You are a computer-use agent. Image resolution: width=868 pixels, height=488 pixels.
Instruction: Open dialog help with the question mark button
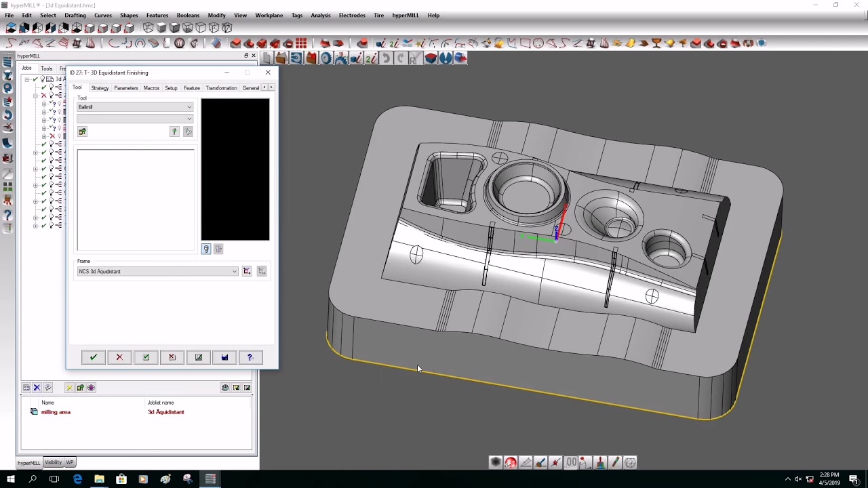pos(250,357)
